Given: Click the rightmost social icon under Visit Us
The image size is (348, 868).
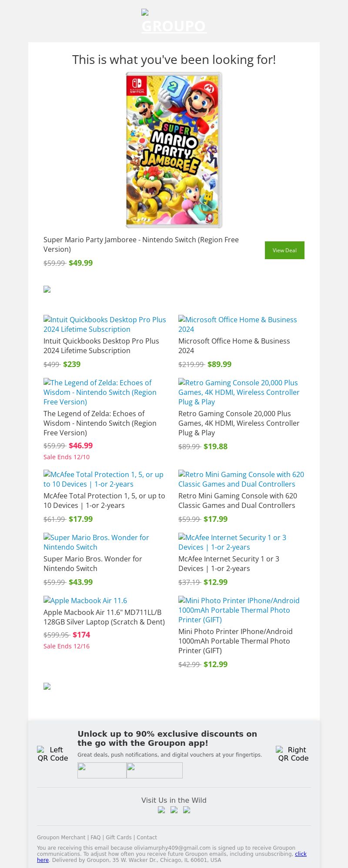Looking at the screenshot, I should coord(187,810).
